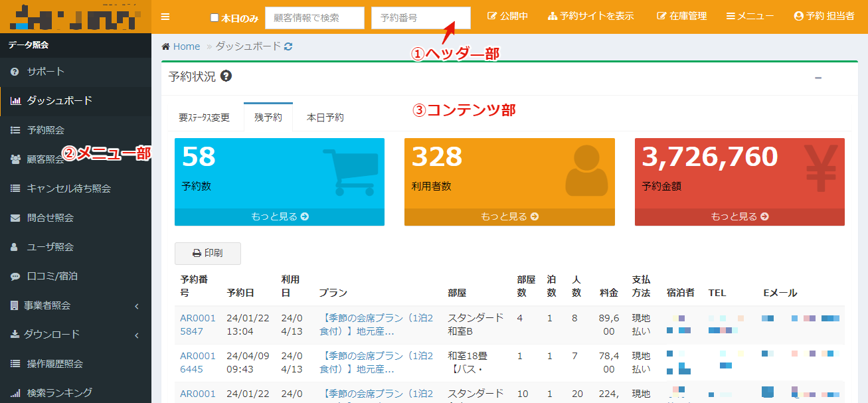Open 操作履歴照会 in the sidebar
Screen dimensions: 868x403
(x=76, y=364)
